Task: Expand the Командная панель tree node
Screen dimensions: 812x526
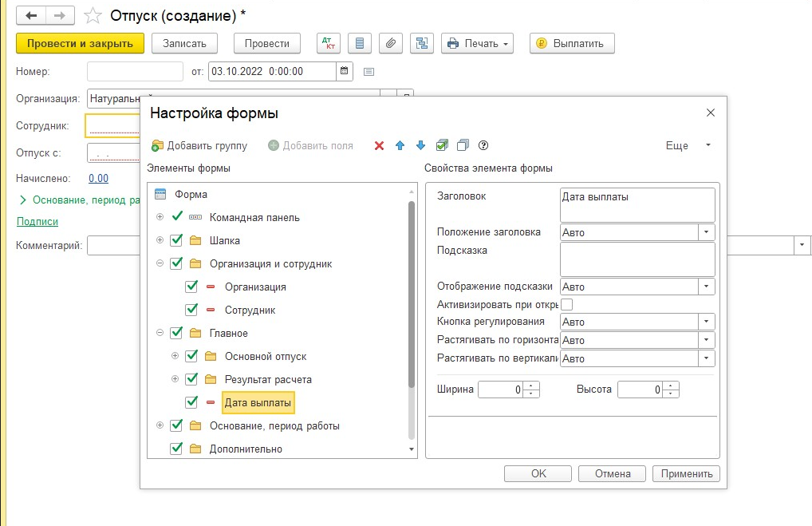Action: tap(160, 216)
